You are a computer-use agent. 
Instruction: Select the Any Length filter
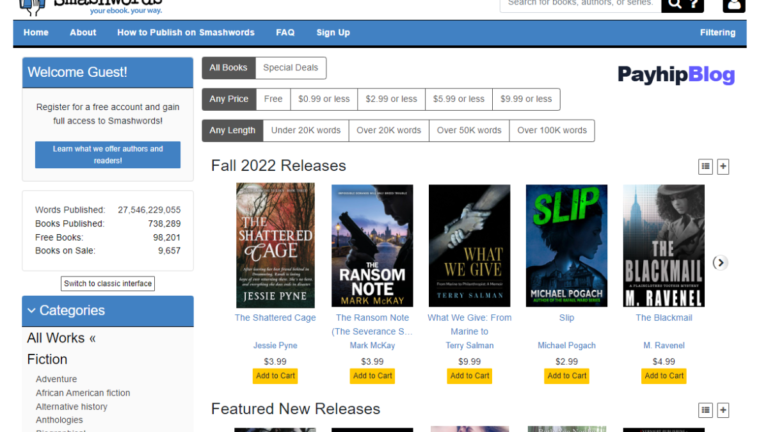pos(232,130)
